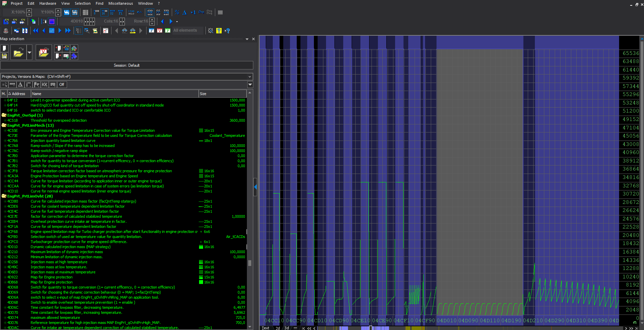
Task: Click the red V versions icon
Action: click(x=160, y=31)
